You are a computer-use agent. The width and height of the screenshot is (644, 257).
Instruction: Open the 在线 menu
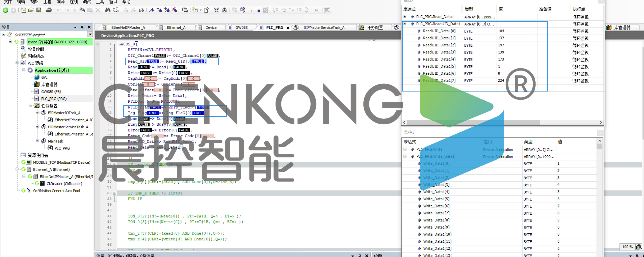point(74,2)
